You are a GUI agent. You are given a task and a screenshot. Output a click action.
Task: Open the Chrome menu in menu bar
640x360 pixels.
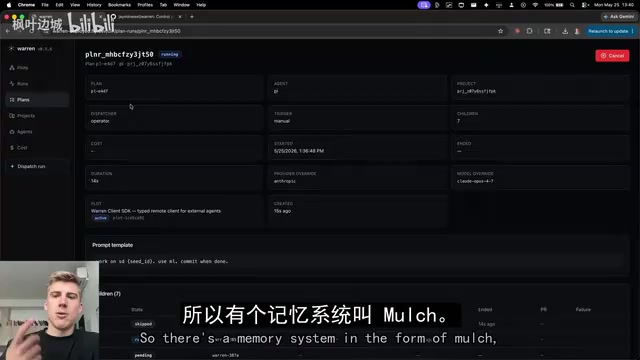tap(26, 5)
